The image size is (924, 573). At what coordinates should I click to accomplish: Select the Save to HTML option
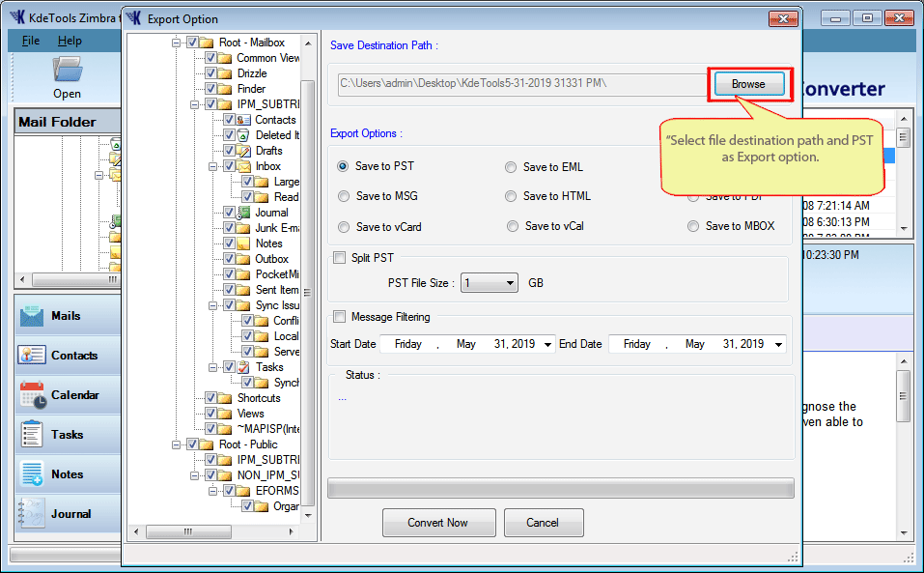click(511, 196)
